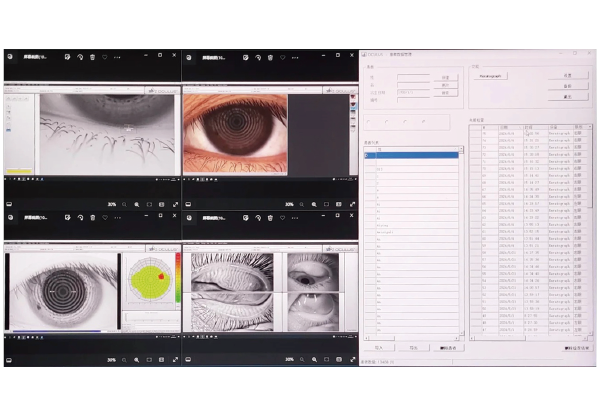Image resolution: width=600 pixels, height=400 pixels.
Task: Open image edit in the ring-map eye photo window
Action: [68, 217]
